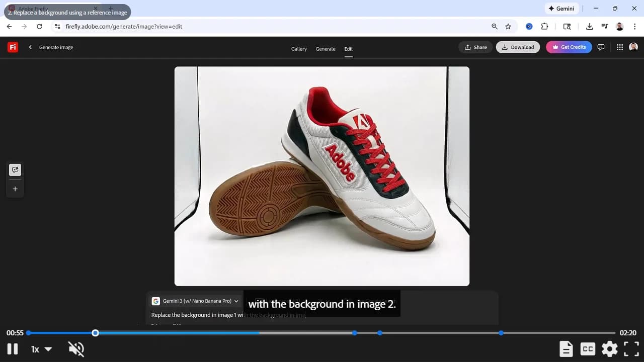
Task: Reload the Firefly page
Action: click(x=40, y=27)
